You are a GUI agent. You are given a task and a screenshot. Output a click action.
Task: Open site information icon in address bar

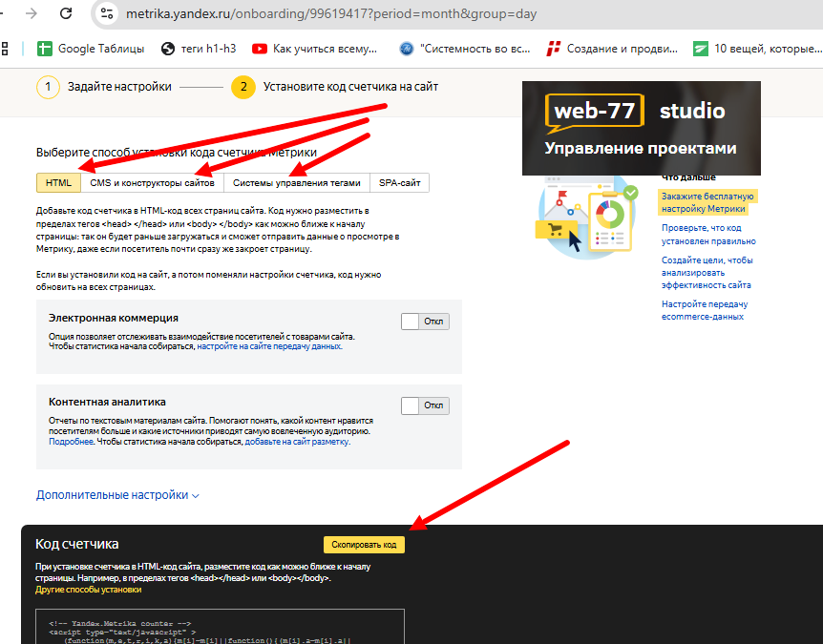pos(107,13)
